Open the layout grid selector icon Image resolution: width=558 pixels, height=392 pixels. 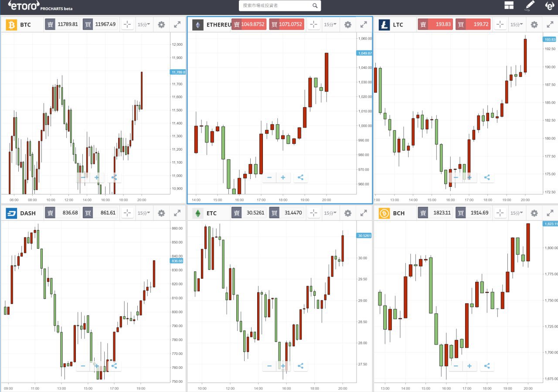click(509, 5)
